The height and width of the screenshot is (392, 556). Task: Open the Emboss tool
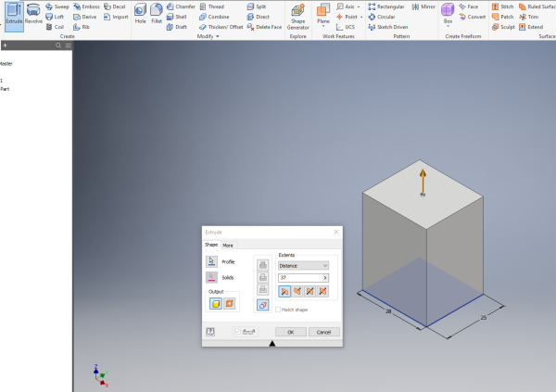(x=86, y=6)
